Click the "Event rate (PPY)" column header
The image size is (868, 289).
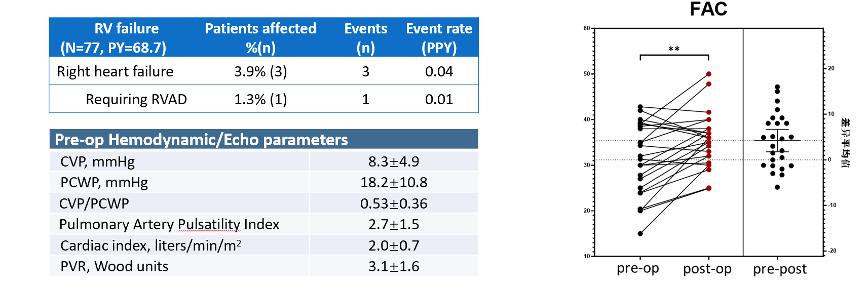click(x=439, y=37)
